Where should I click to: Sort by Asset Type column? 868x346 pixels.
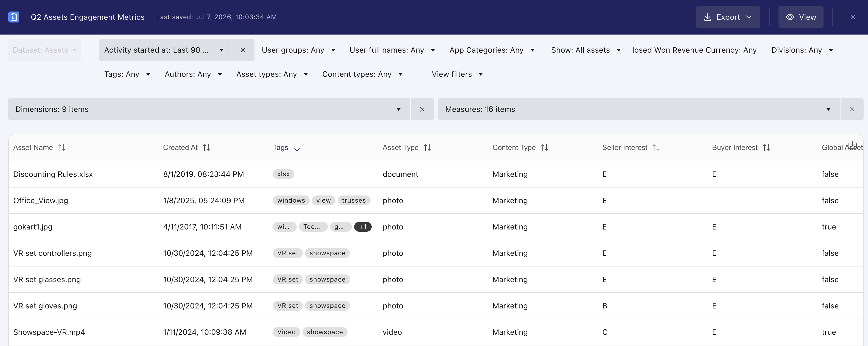427,148
